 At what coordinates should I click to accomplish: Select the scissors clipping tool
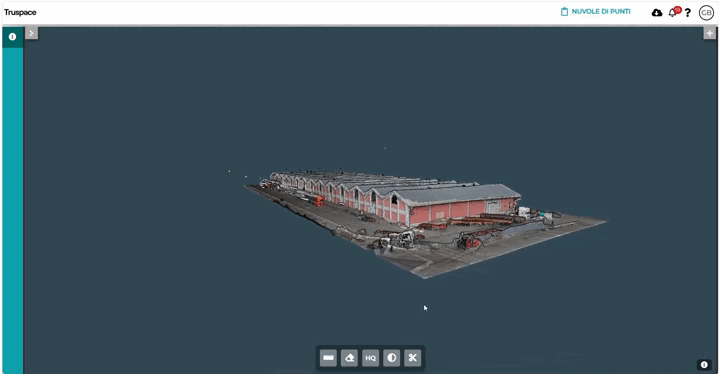[x=413, y=358]
